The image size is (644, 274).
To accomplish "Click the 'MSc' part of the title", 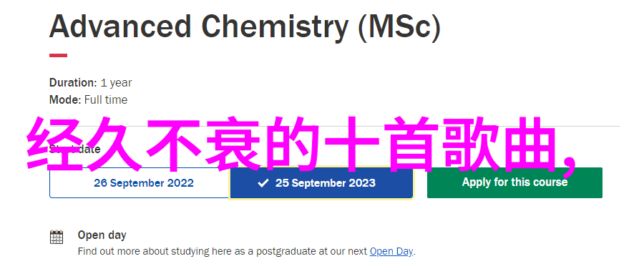I will pos(399,27).
